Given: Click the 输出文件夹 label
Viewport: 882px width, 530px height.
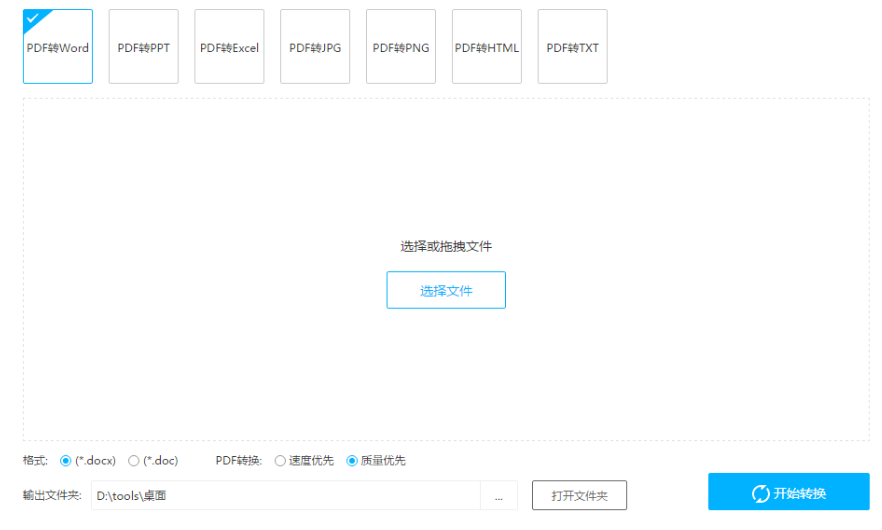Looking at the screenshot, I should (52, 495).
